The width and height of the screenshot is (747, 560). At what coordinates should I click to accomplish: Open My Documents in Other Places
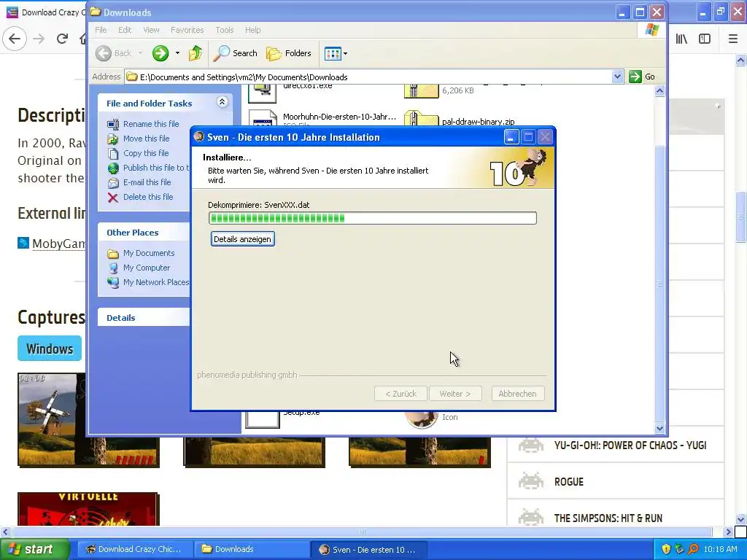(x=149, y=253)
